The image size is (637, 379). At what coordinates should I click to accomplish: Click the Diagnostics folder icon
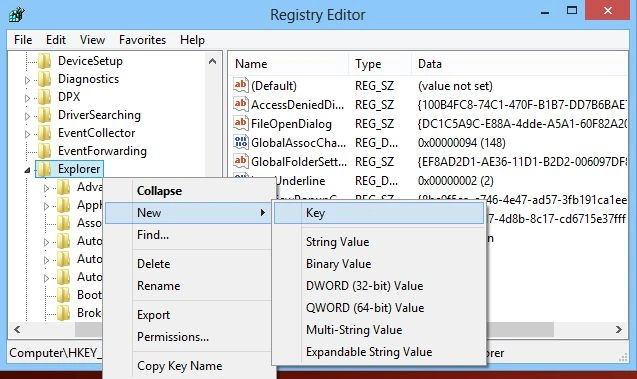tap(44, 79)
